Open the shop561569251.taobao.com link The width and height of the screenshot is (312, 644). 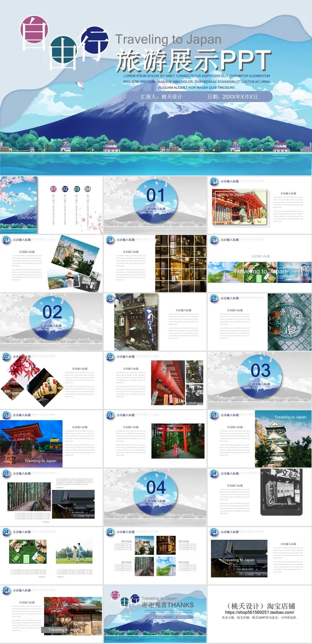[x=259, y=612]
